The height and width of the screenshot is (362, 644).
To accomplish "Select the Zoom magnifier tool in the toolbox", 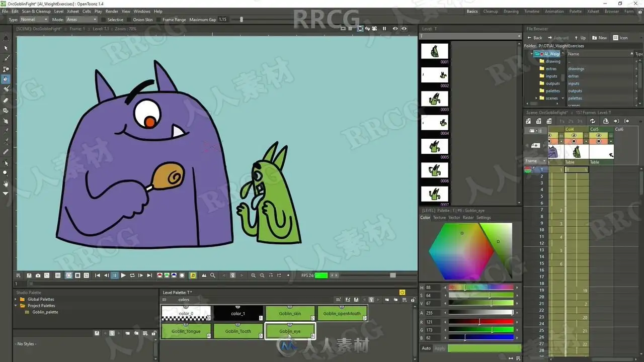I will pos(6,173).
